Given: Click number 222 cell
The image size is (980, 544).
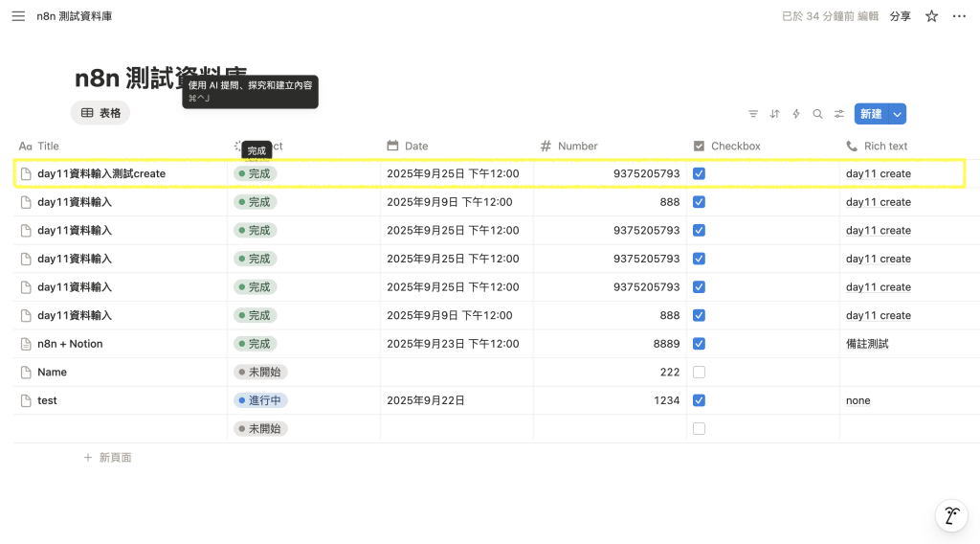Looking at the screenshot, I should point(610,372).
